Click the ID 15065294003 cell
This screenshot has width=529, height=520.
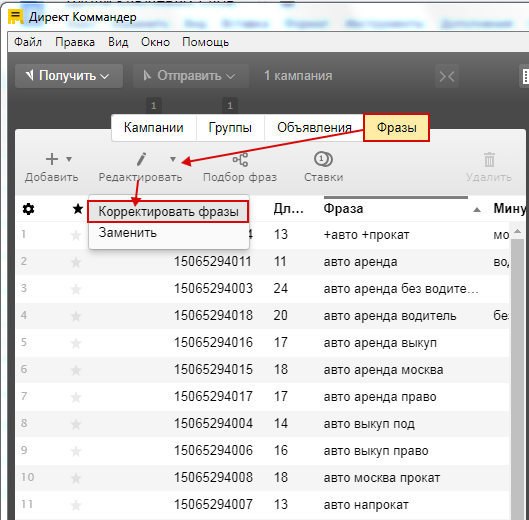point(213,289)
